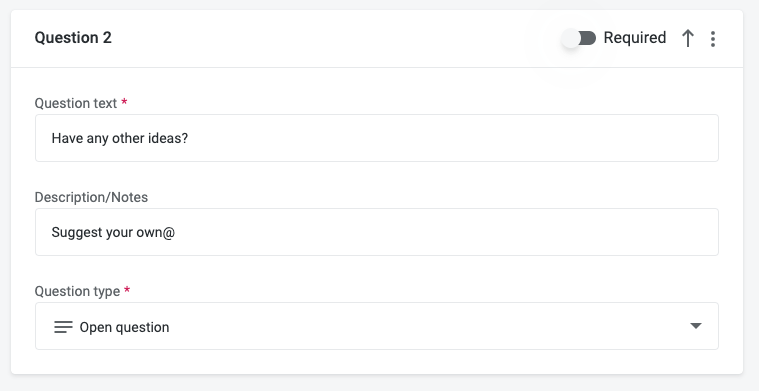Click the Description/Notes input field
The image size is (759, 391).
click(x=377, y=232)
